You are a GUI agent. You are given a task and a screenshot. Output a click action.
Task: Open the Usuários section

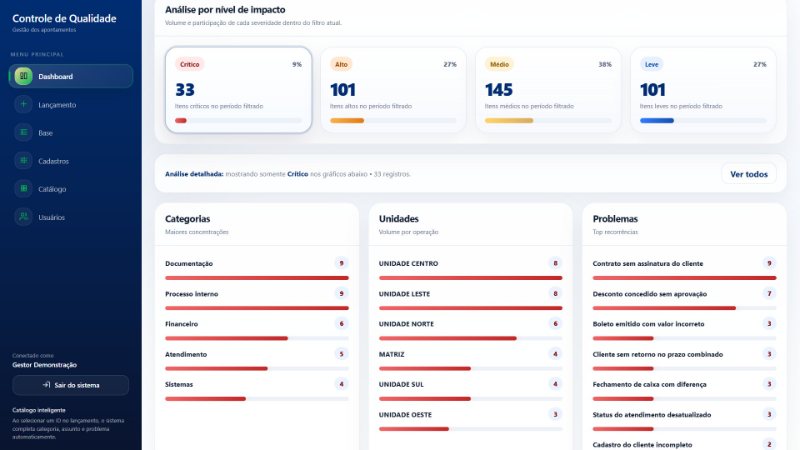(x=71, y=217)
